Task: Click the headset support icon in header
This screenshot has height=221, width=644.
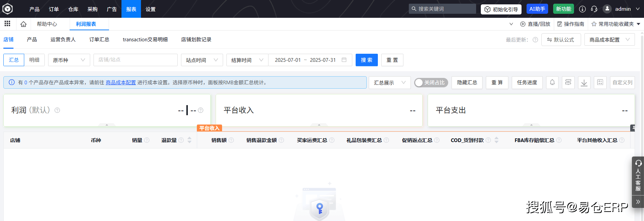Action: pos(594,9)
